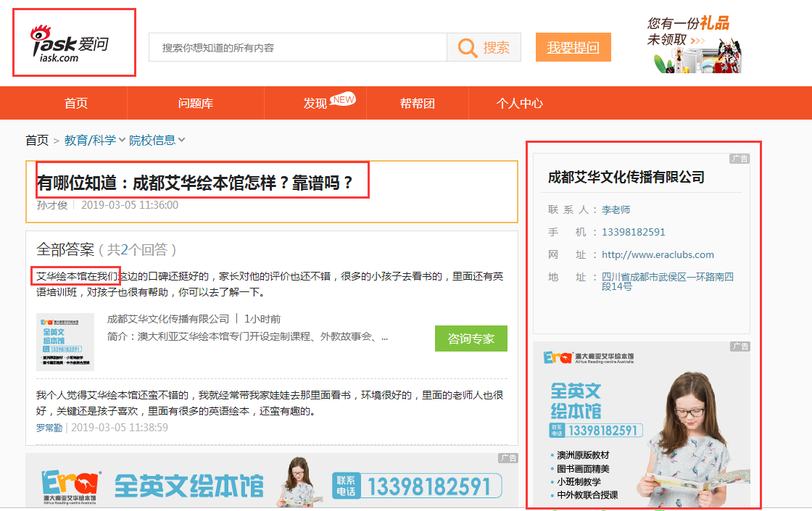Click the phone number 13398182591 in the sidebar
The width and height of the screenshot is (812, 511).
pyautogui.click(x=634, y=232)
